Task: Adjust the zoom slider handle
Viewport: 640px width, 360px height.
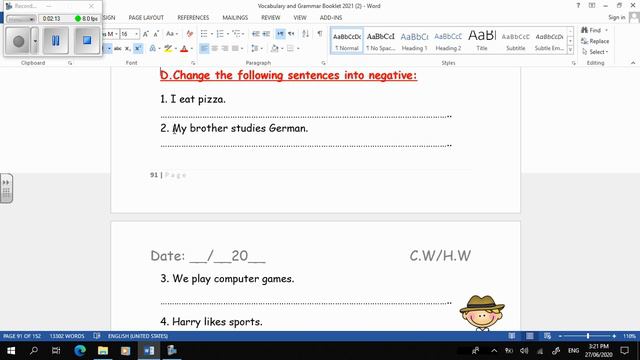Action: pos(588,336)
